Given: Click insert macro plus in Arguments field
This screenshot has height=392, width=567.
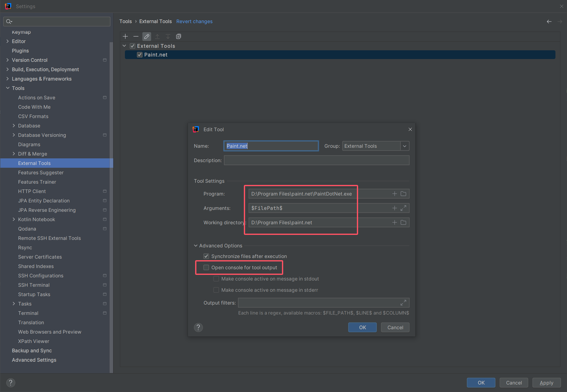Looking at the screenshot, I should (395, 208).
